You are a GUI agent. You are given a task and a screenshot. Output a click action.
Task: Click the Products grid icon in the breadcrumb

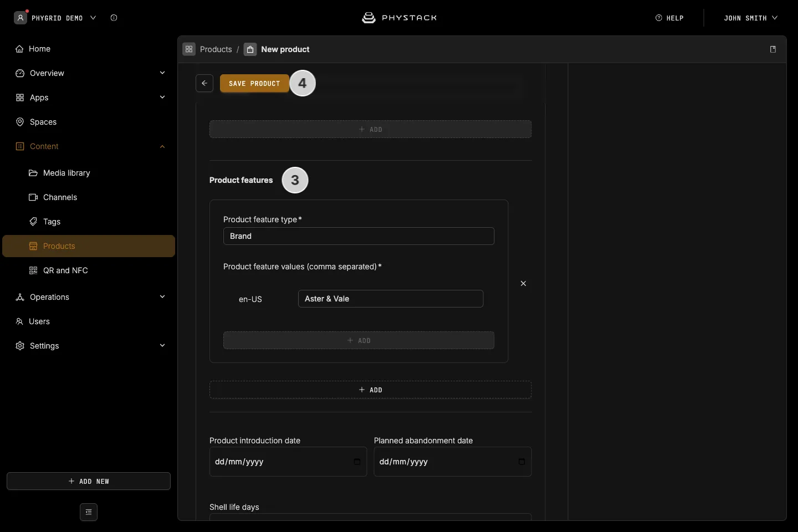pos(189,49)
